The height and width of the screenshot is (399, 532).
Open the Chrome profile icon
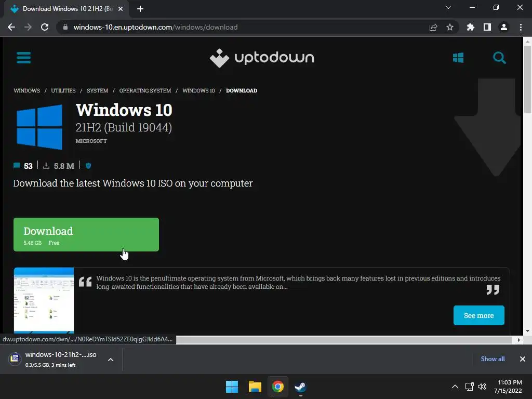tap(504, 27)
